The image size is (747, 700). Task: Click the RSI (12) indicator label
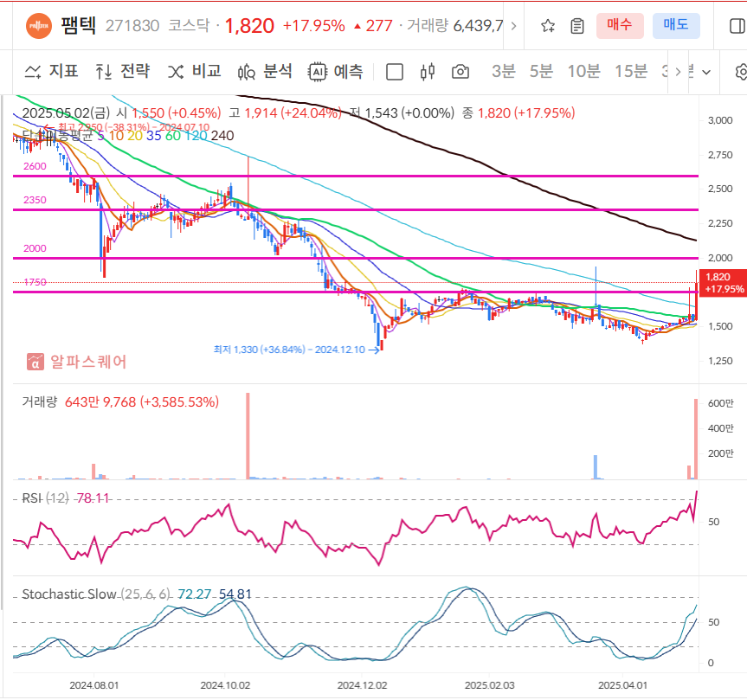coord(46,498)
